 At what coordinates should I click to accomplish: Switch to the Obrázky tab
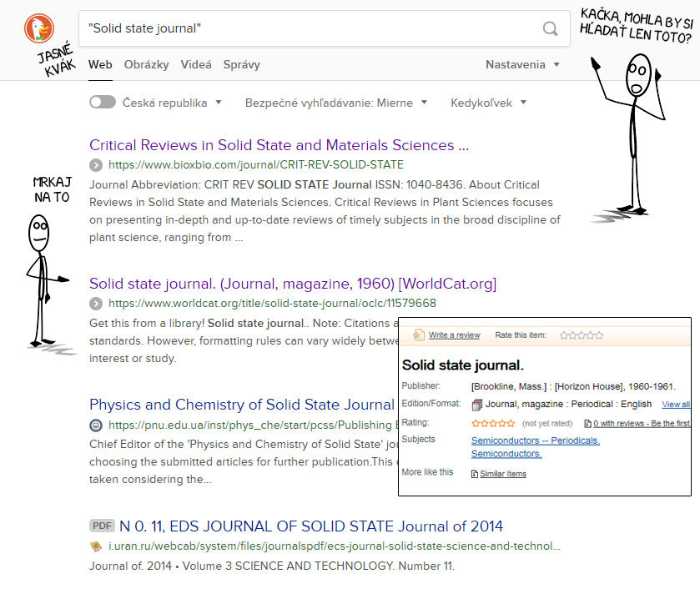tap(147, 64)
